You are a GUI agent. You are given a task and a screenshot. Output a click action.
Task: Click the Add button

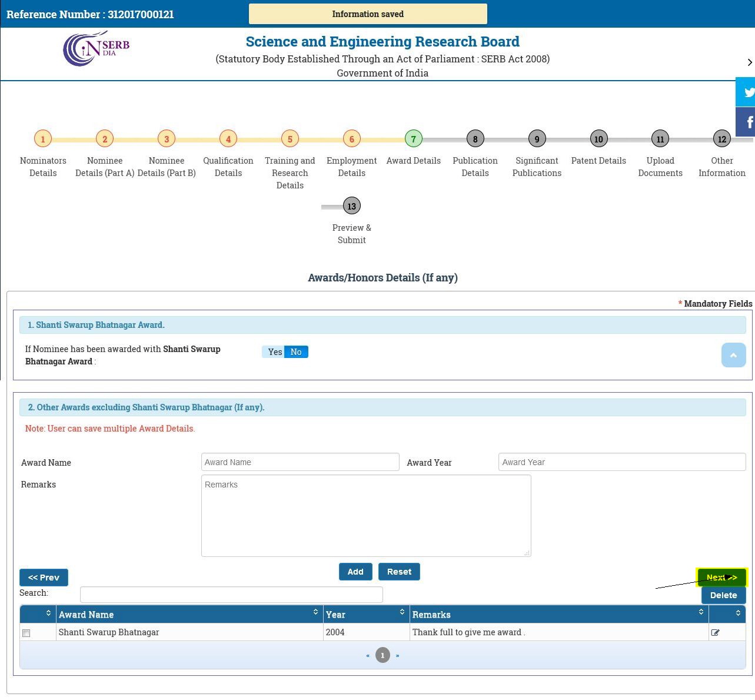point(355,572)
